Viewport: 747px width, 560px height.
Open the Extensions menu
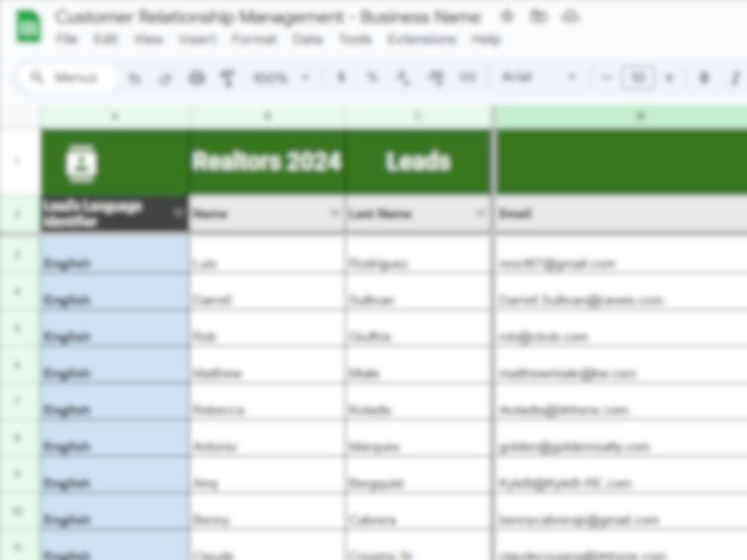click(422, 39)
